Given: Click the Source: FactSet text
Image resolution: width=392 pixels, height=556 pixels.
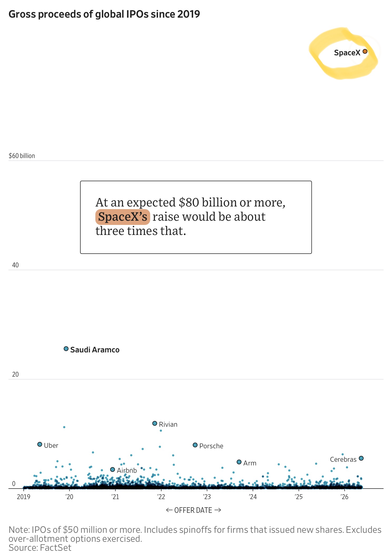Looking at the screenshot, I should click(40, 548).
